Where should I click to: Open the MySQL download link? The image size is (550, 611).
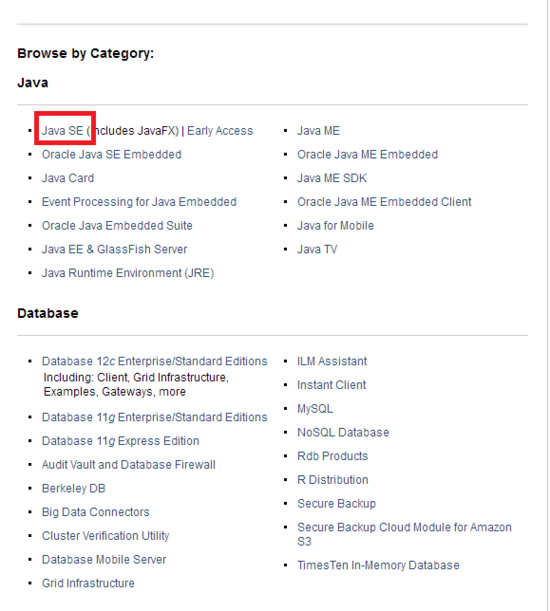coord(315,409)
